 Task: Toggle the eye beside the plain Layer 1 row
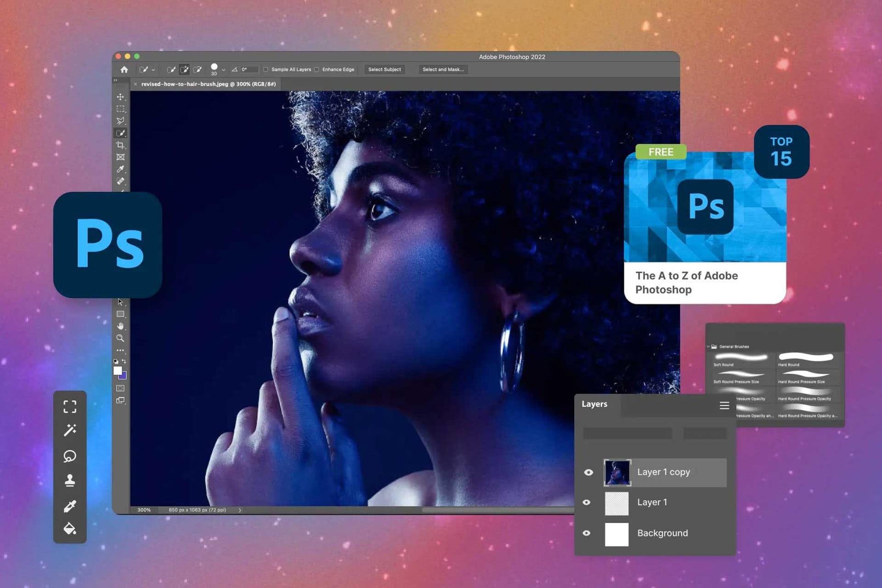tap(587, 503)
